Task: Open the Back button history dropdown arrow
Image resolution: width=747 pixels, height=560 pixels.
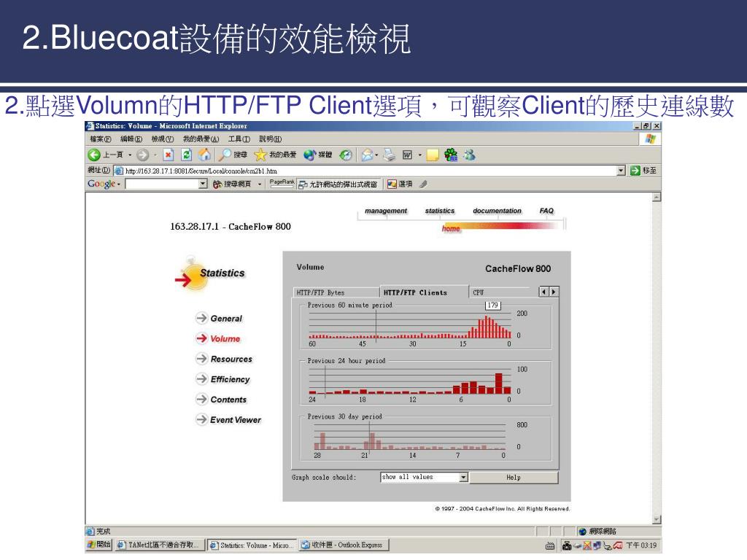Action: pyautogui.click(x=130, y=155)
